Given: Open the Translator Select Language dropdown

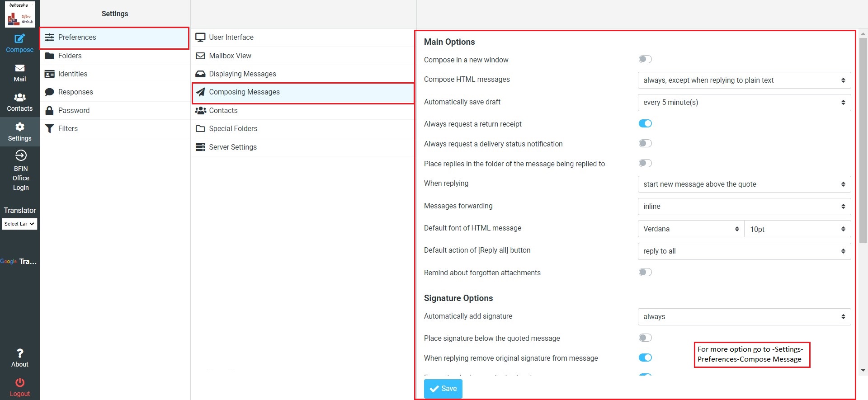Looking at the screenshot, I should (x=19, y=224).
